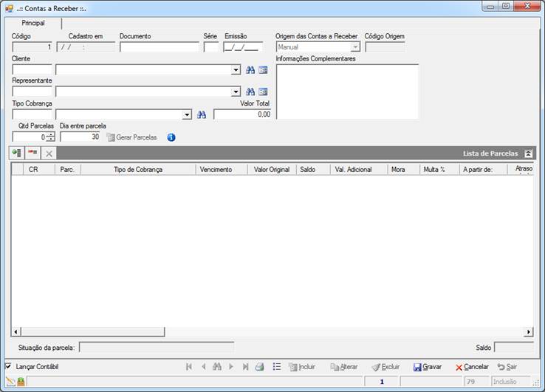Click the Informações Complementares text area
The image size is (545, 392).
point(348,92)
